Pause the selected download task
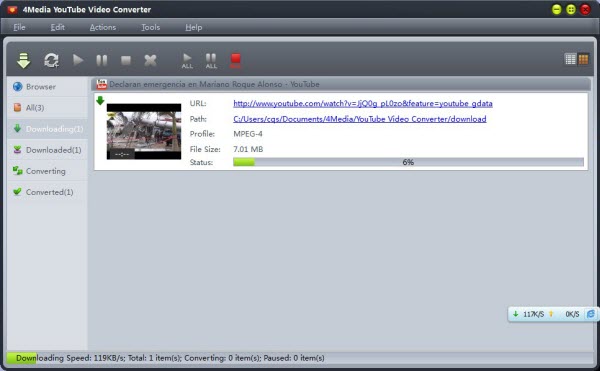Viewport: 600px width, 371px height. 102,60
